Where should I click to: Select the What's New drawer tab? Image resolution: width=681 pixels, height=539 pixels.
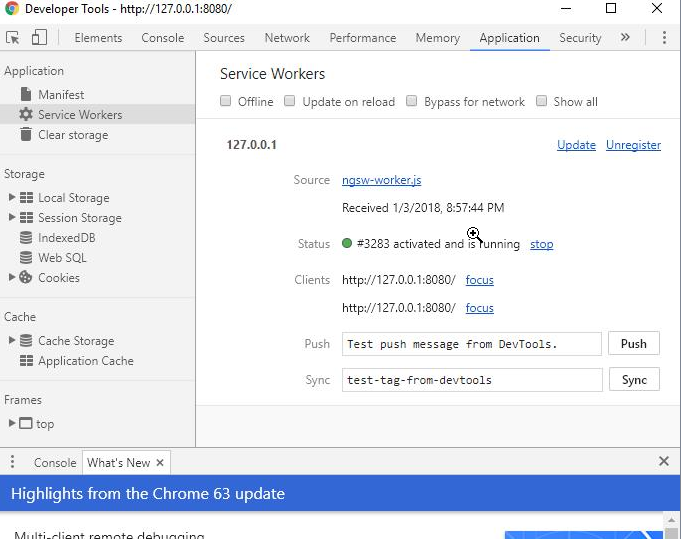click(x=119, y=463)
